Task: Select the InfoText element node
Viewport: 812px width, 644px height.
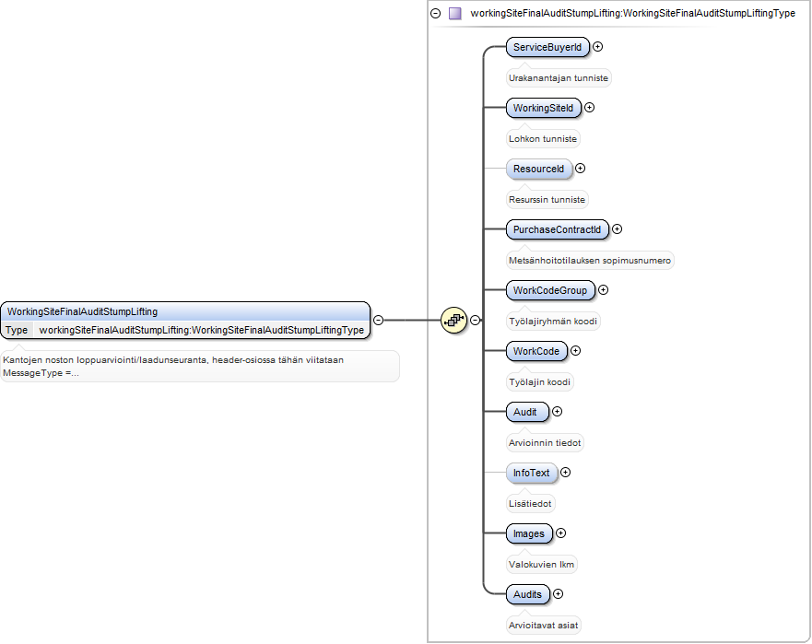Action: coord(531,473)
